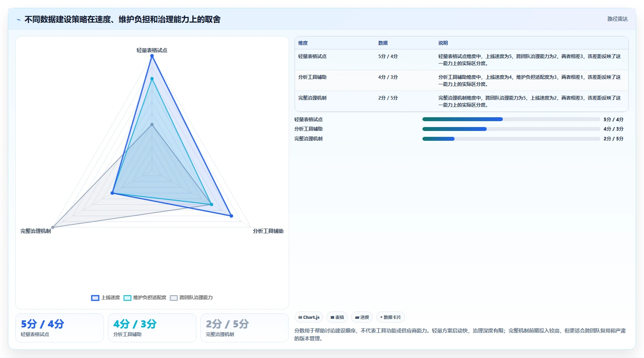Click the 完整治理机制 radar axis label

tap(36, 231)
